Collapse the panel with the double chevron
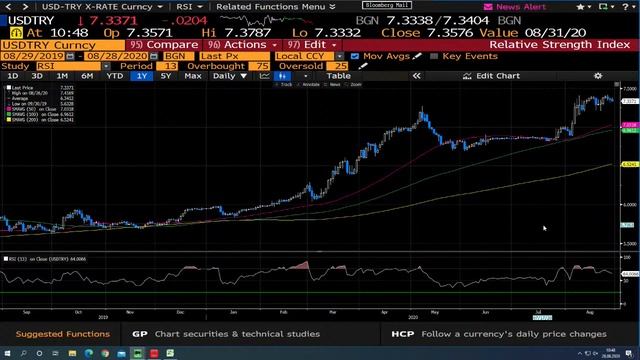 coord(416,76)
